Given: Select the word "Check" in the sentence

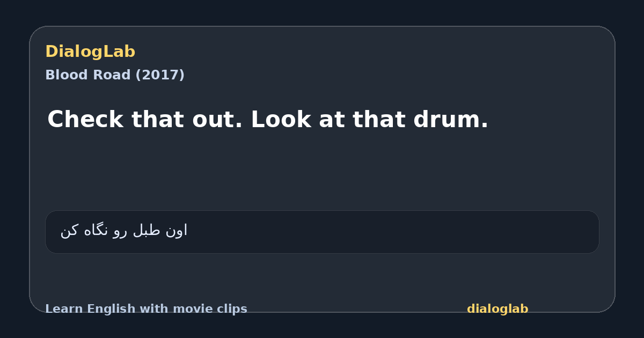Looking at the screenshot, I should click(85, 119).
